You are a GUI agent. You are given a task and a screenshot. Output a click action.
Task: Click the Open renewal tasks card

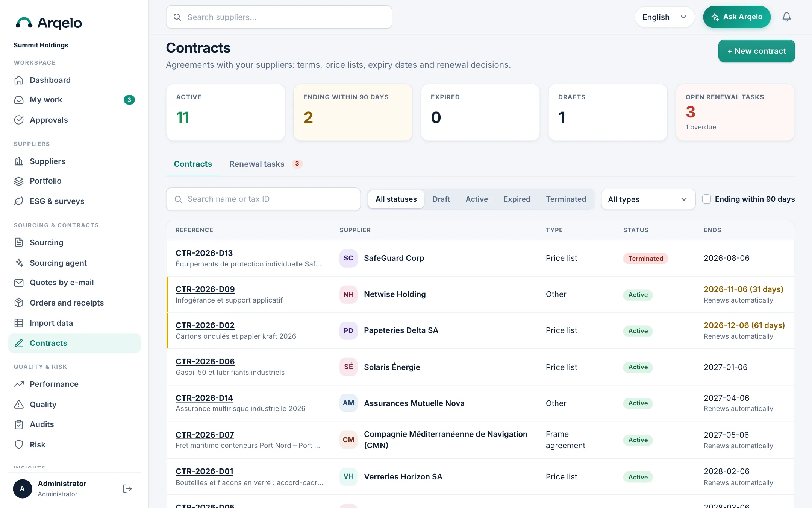(x=735, y=112)
